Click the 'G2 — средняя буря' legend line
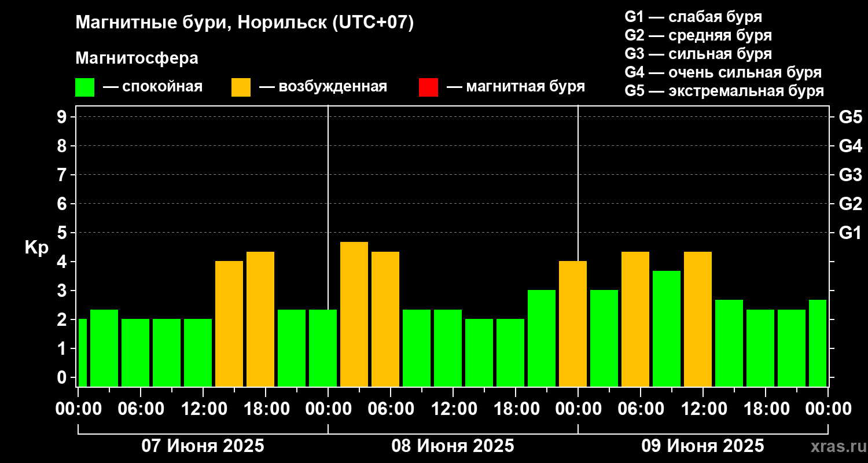Image resolution: width=868 pixels, height=463 pixels. click(698, 35)
